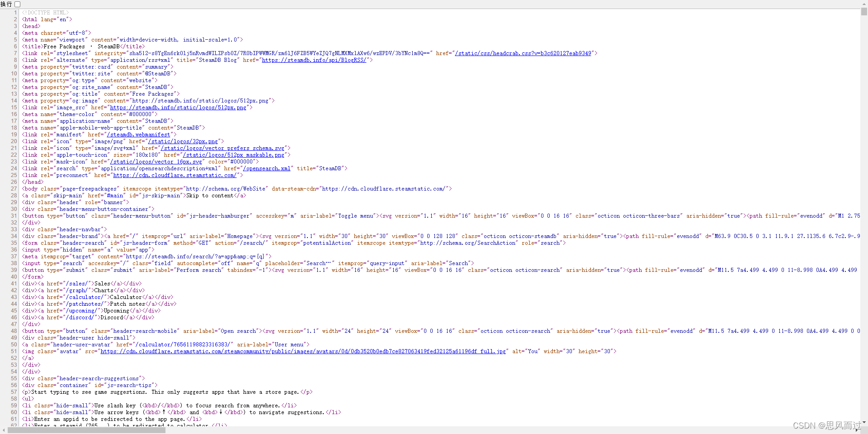The width and height of the screenshot is (868, 434).
Task: Open the opensearch.xml search description link
Action: [266, 168]
